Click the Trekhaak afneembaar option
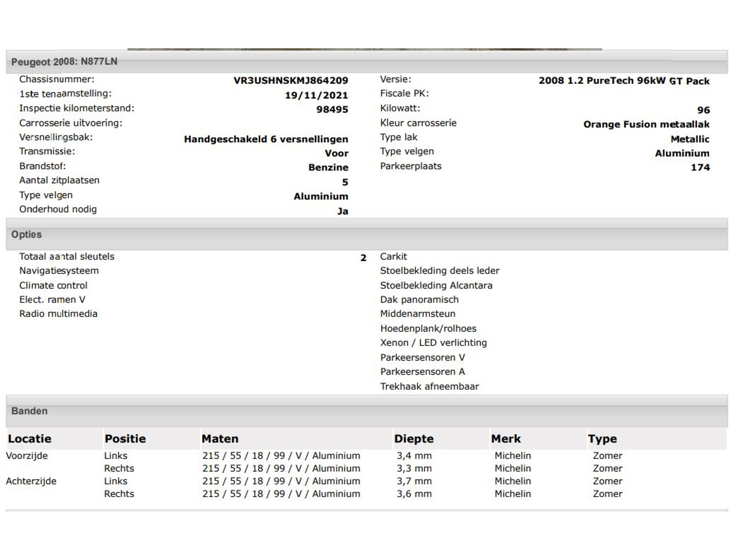Screen dimensions: 747x560 (429, 386)
